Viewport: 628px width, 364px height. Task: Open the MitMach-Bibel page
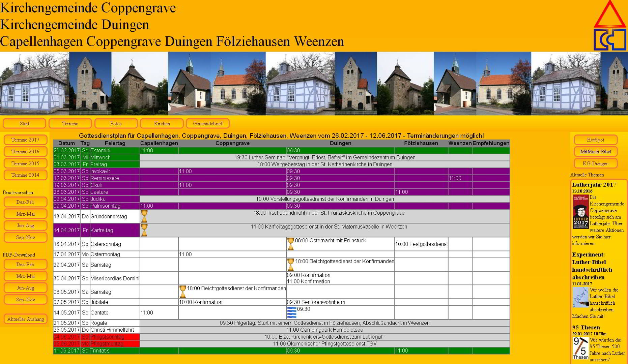tap(596, 151)
